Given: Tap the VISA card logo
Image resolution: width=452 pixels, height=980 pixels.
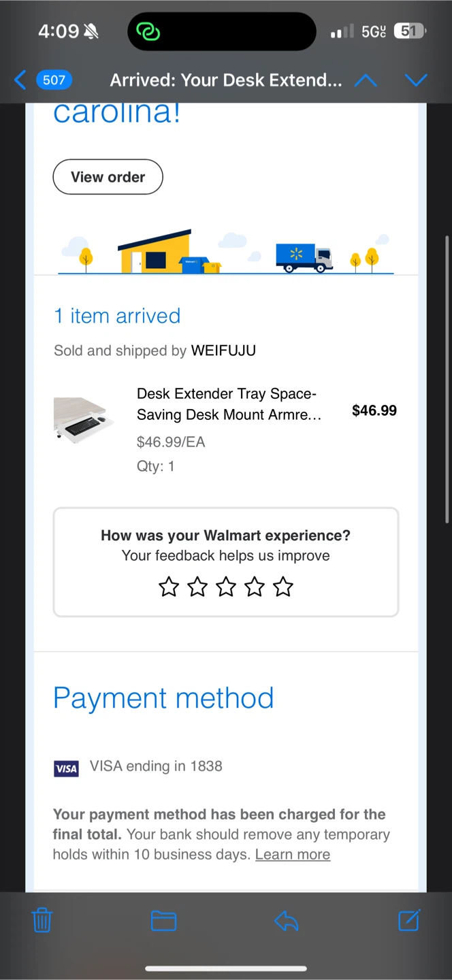Looking at the screenshot, I should (x=66, y=768).
